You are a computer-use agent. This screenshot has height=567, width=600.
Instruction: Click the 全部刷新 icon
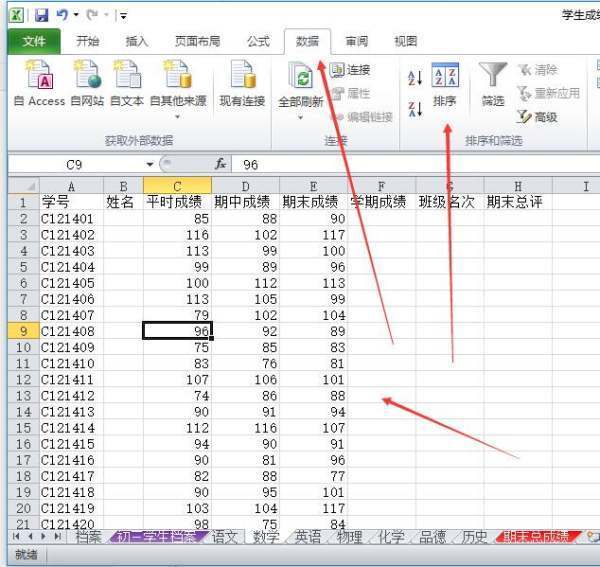coord(301,76)
